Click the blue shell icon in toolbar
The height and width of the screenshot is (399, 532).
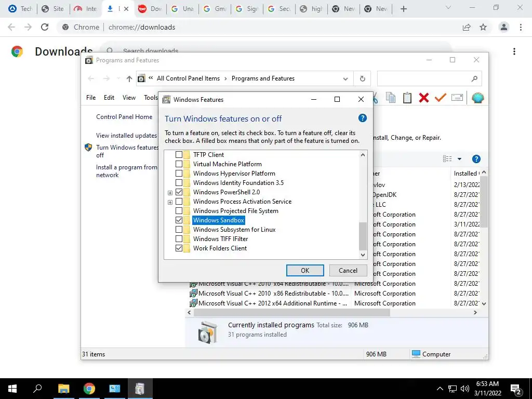pos(478,98)
